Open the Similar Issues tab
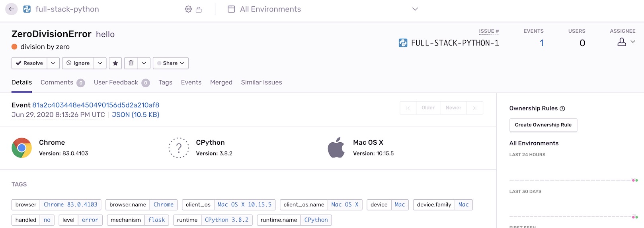644x228 pixels. click(261, 83)
